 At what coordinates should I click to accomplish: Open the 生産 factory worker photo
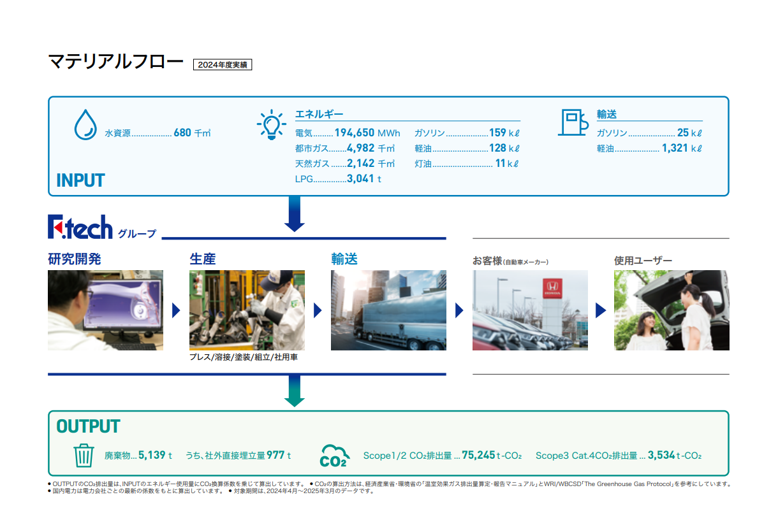[247, 310]
